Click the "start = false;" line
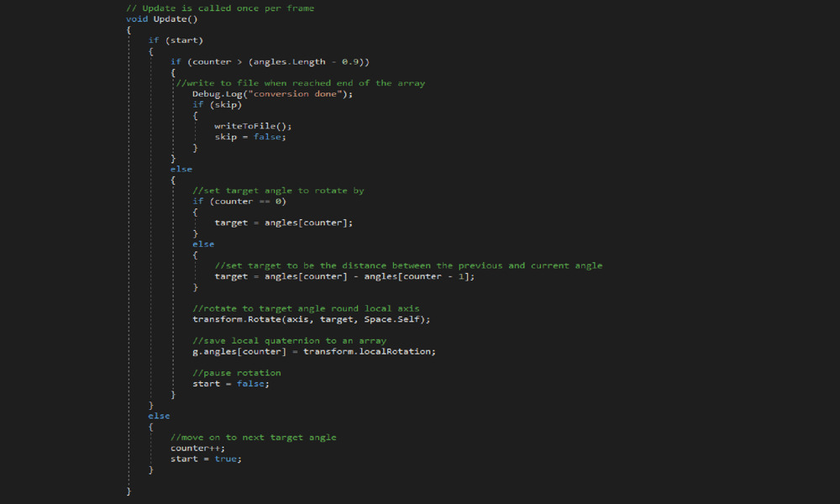Image resolution: width=840 pixels, height=504 pixels. pos(231,384)
